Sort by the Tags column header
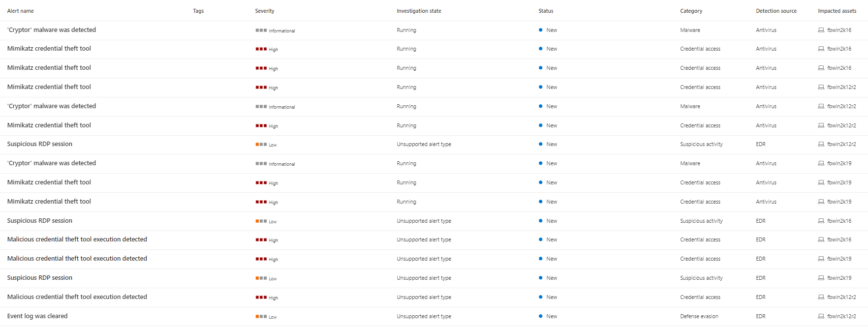This screenshot has width=868, height=328. (198, 11)
